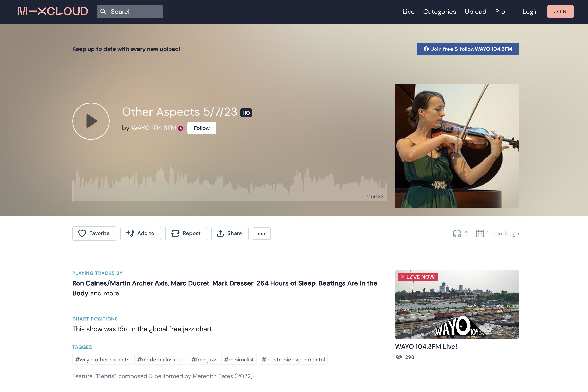Viewport: 588px width, 392px height.
Task: Click the Other Aspects 5/7/23 title
Action: click(x=179, y=112)
